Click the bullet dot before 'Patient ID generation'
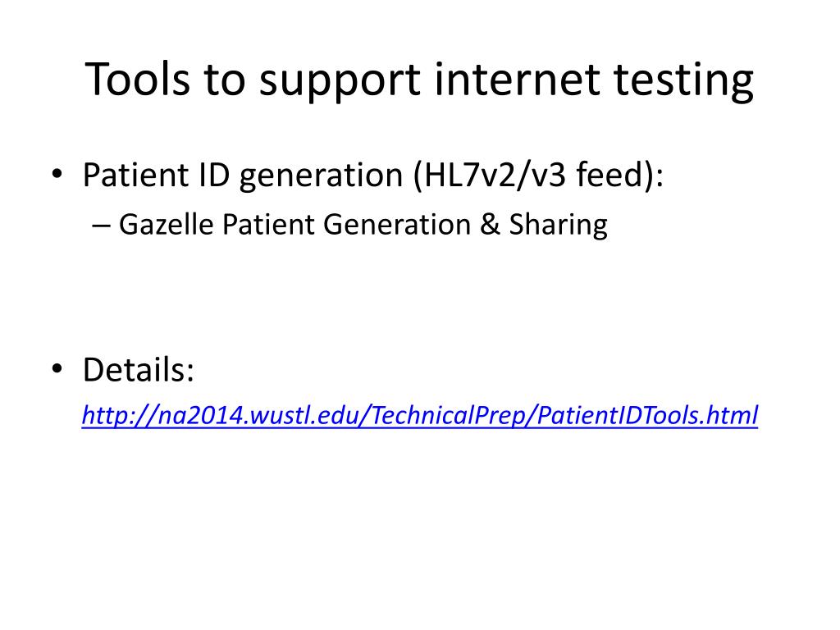 (x=57, y=174)
